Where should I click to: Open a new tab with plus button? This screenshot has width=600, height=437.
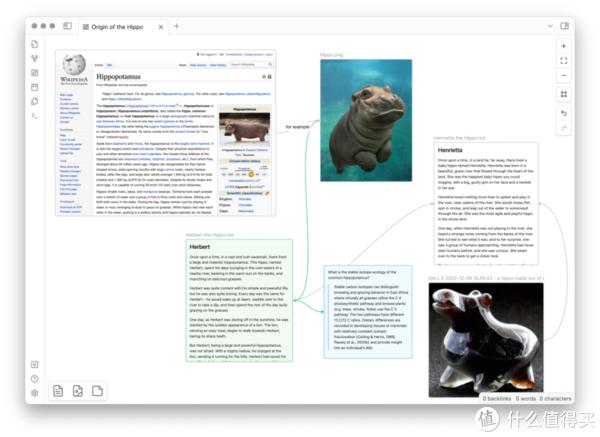pos(176,26)
